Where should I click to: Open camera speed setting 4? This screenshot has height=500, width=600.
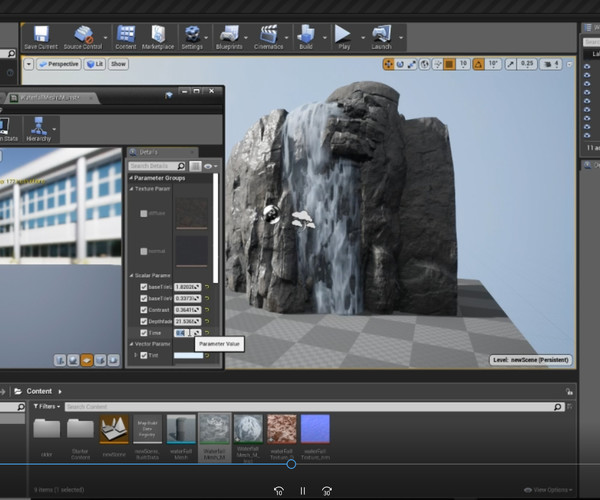coord(551,64)
